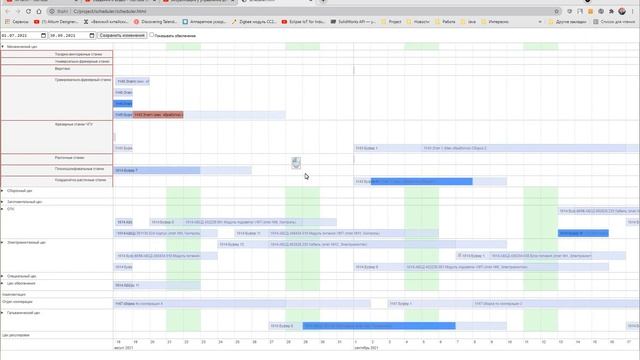
Task: Click the red highlighted task bar in milling row
Action: tap(158, 115)
